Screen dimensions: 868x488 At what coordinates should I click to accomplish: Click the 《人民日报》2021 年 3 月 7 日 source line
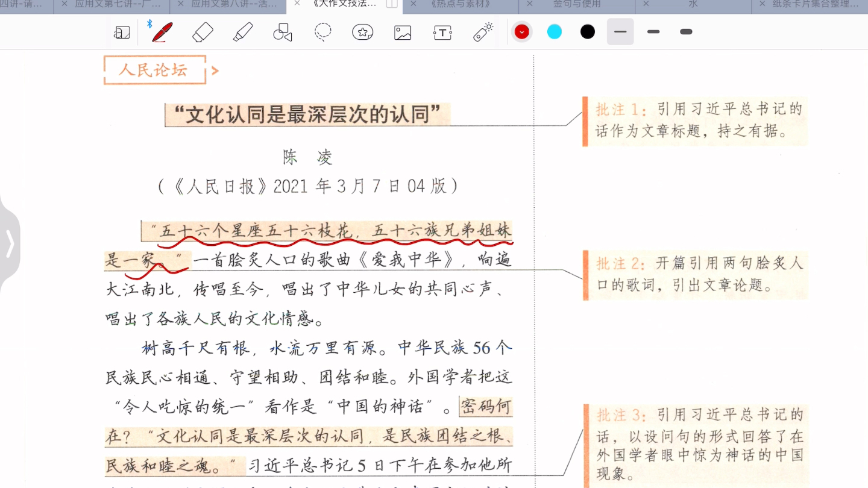point(307,186)
